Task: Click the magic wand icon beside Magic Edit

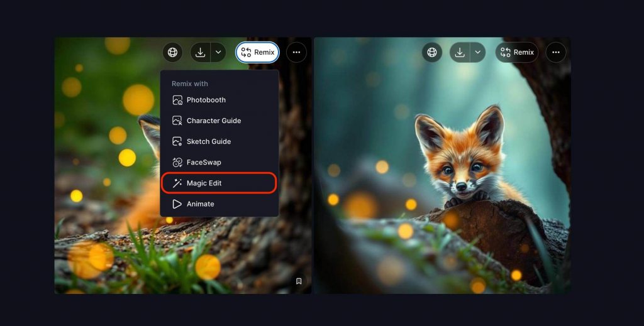Action: (177, 183)
